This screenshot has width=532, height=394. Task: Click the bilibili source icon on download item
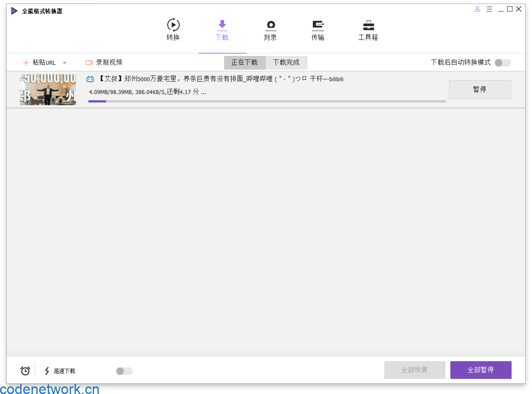tap(90, 79)
